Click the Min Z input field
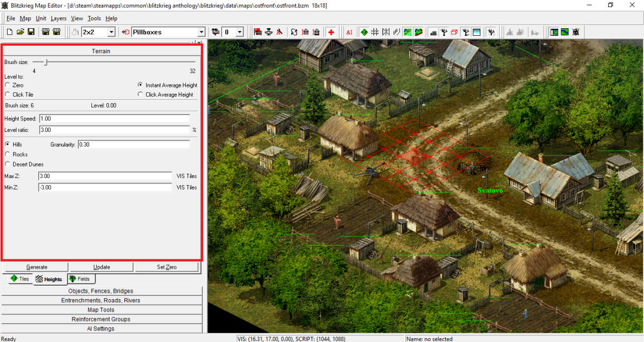 click(x=105, y=187)
